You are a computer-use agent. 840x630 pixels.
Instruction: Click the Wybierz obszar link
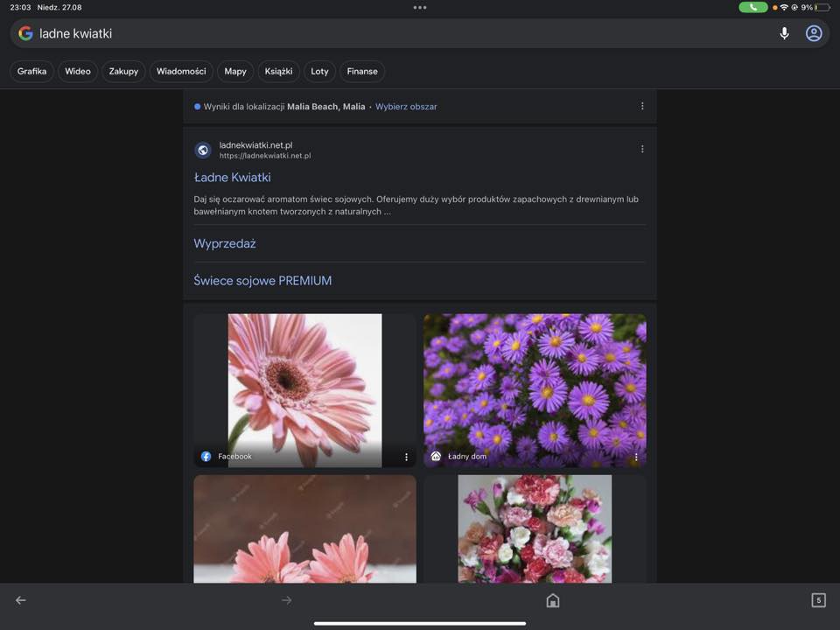tap(406, 107)
